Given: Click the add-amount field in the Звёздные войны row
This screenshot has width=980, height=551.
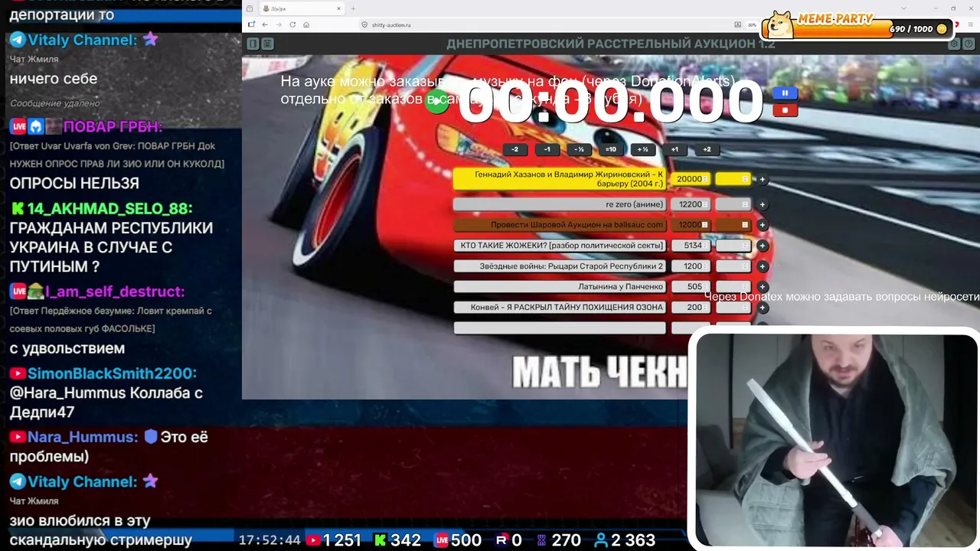Looking at the screenshot, I should [733, 266].
